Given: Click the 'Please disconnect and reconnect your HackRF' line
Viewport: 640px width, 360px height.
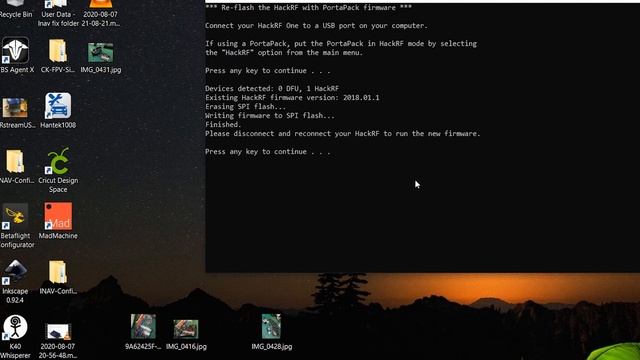Looking at the screenshot, I should point(343,133).
